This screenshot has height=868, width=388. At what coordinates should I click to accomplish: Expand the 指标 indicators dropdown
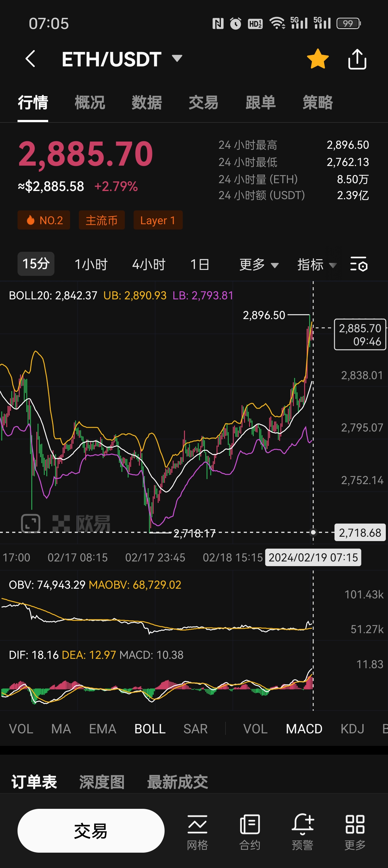pos(317,265)
